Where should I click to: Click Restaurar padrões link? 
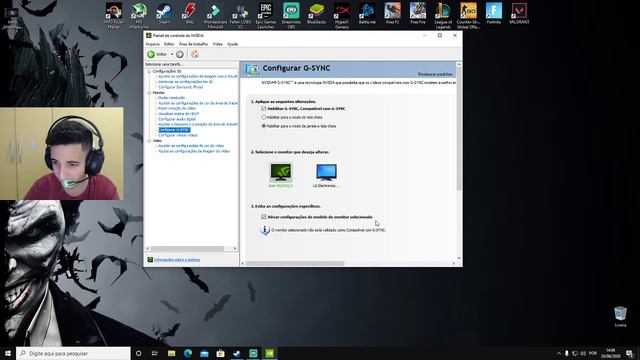[435, 74]
